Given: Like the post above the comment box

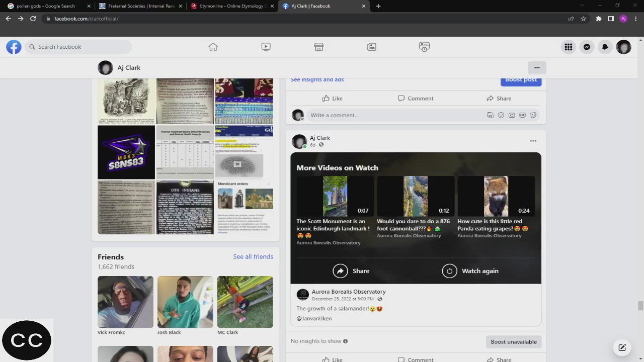Looking at the screenshot, I should click(332, 98).
